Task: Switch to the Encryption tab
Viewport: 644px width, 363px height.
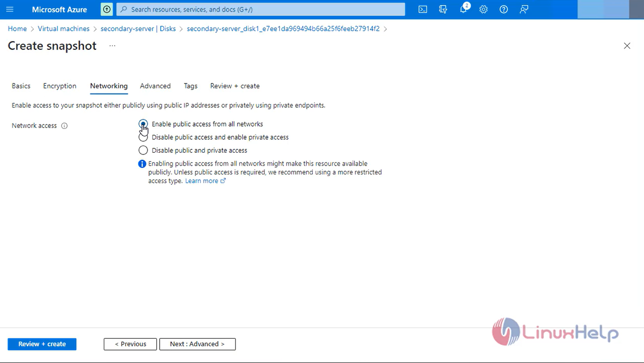Action: (x=60, y=86)
